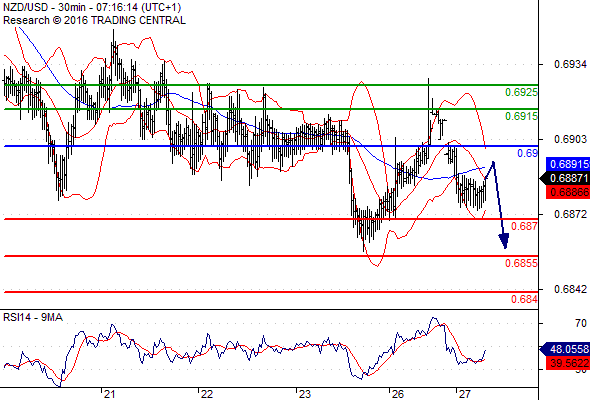The height and width of the screenshot is (400, 590).
Task: Click date marker 23 on time axis
Action: pos(304,394)
